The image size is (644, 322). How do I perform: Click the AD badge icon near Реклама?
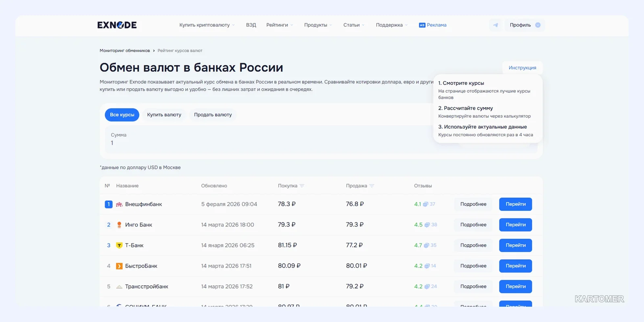tap(422, 25)
